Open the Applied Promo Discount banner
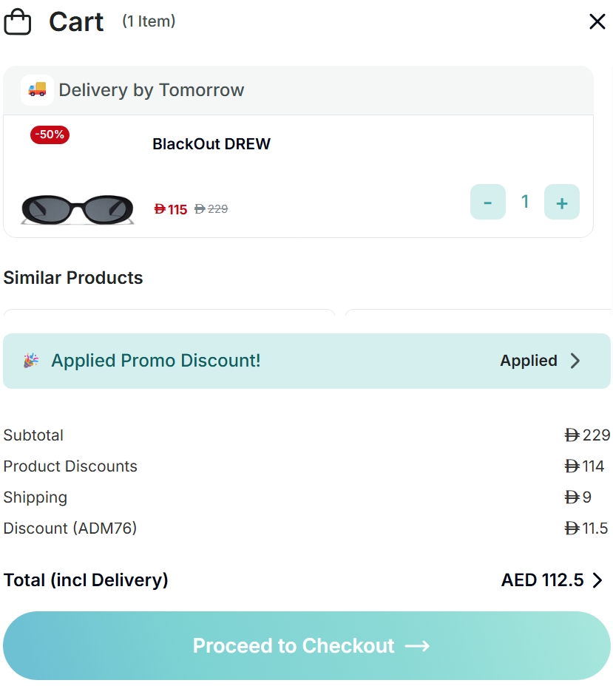613x700 pixels. (156, 361)
